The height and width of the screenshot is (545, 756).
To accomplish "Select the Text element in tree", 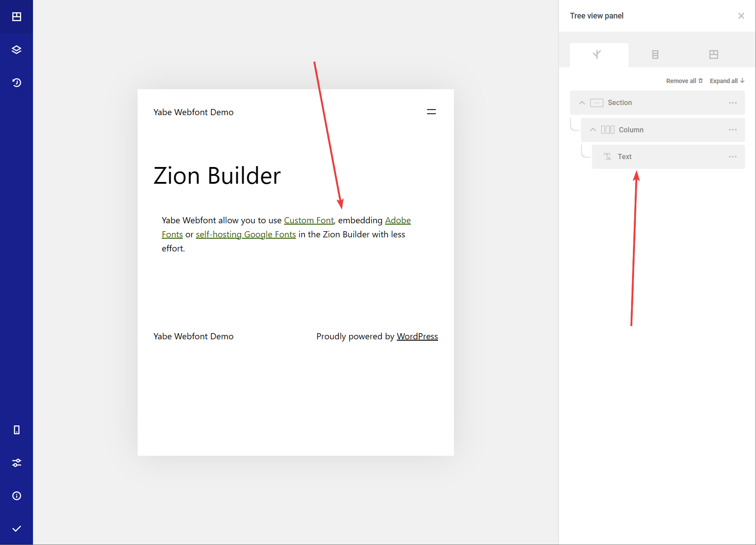I will point(668,157).
